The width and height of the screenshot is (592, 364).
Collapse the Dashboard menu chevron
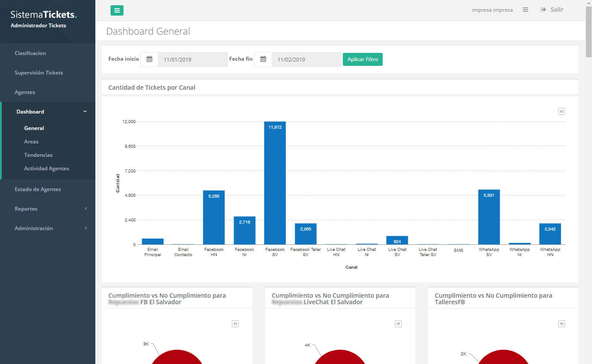point(85,111)
